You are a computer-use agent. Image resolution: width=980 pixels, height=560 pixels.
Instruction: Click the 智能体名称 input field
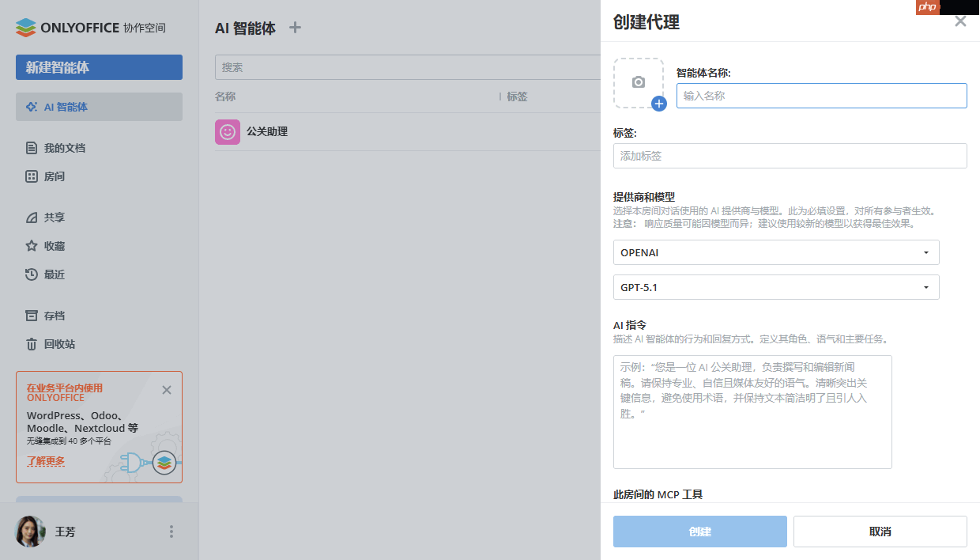click(x=821, y=96)
